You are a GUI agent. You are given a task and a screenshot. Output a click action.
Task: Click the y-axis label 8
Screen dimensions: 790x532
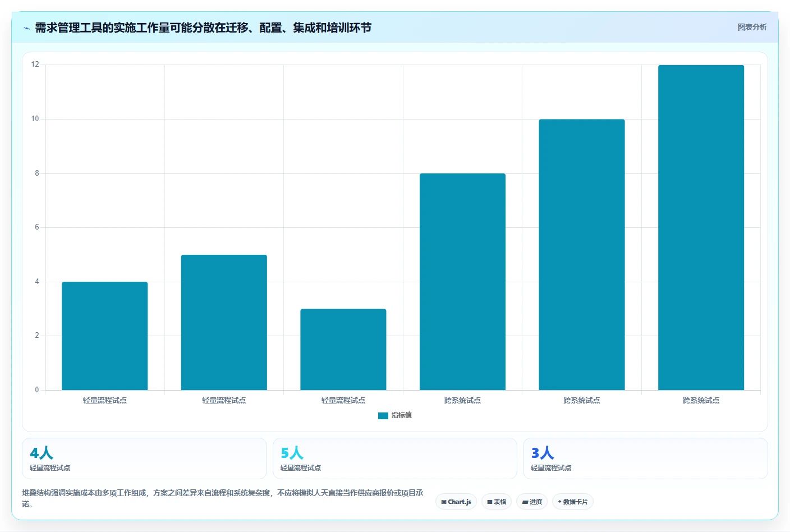pyautogui.click(x=37, y=173)
